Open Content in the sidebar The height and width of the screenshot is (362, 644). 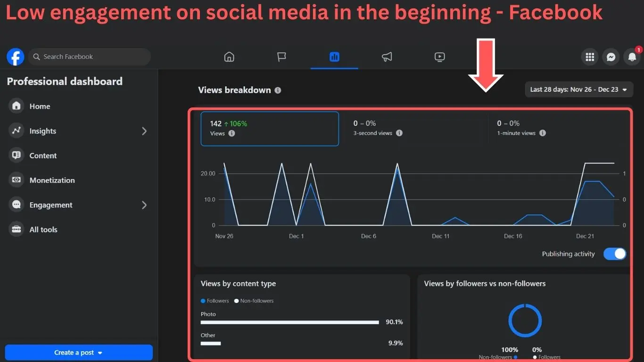(x=78, y=155)
